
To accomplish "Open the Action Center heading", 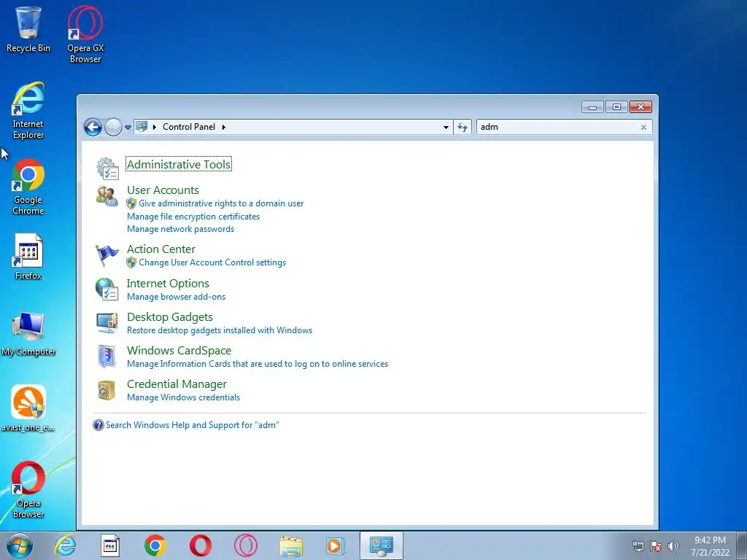I will tap(161, 249).
